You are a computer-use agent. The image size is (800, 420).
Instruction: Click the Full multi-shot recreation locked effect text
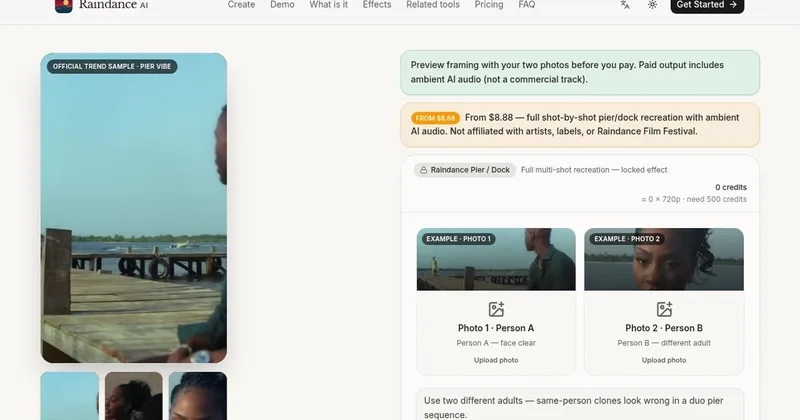click(594, 170)
